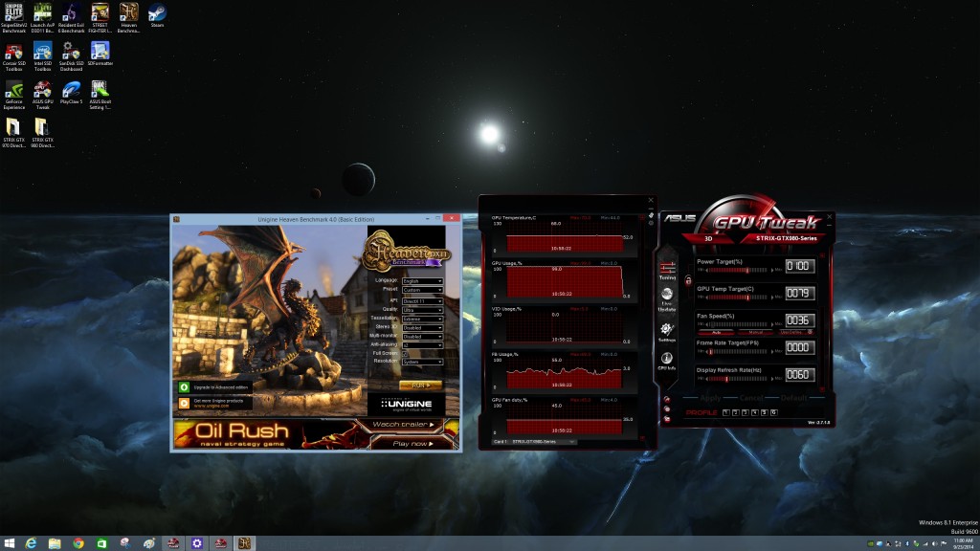Open ASUS GPU Tweak desktop shortcut
980x551 pixels.
point(42,95)
